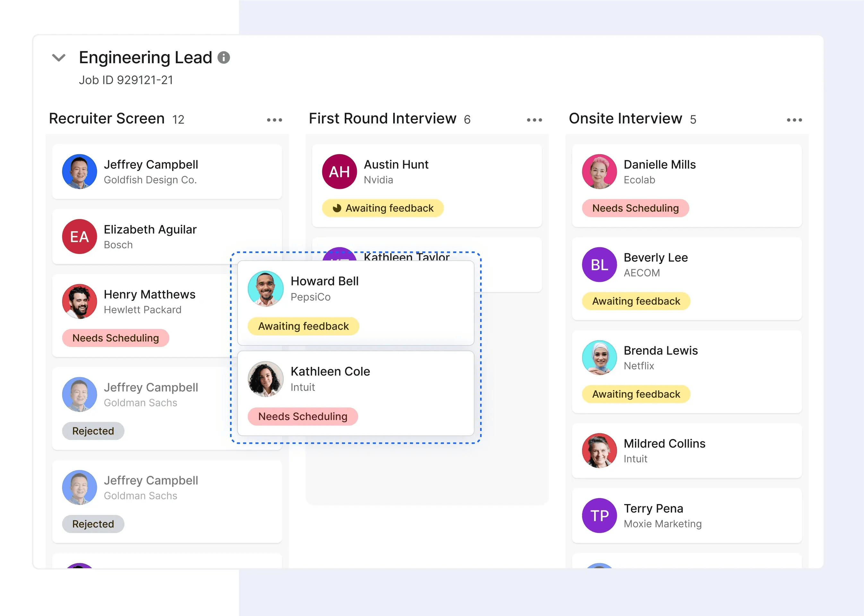Click Brenda Lewis's profile photo
Screen dimensions: 864x616
599,357
